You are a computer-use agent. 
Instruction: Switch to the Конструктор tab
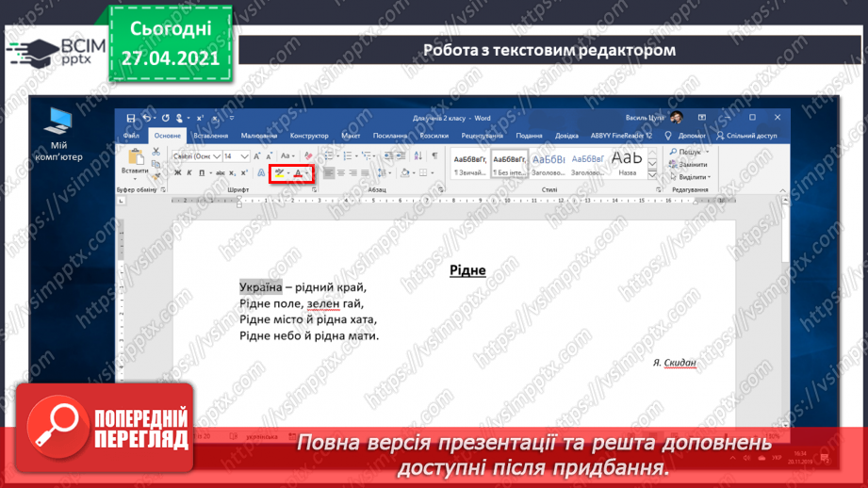pyautogui.click(x=309, y=136)
